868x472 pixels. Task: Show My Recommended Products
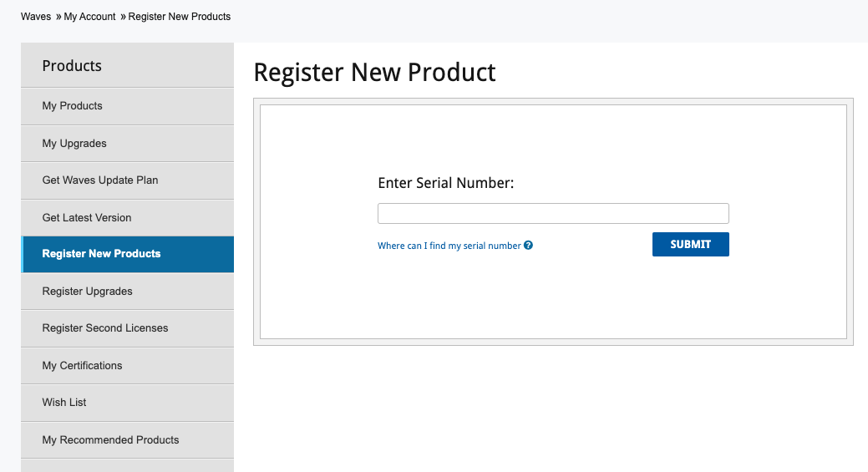(127, 440)
